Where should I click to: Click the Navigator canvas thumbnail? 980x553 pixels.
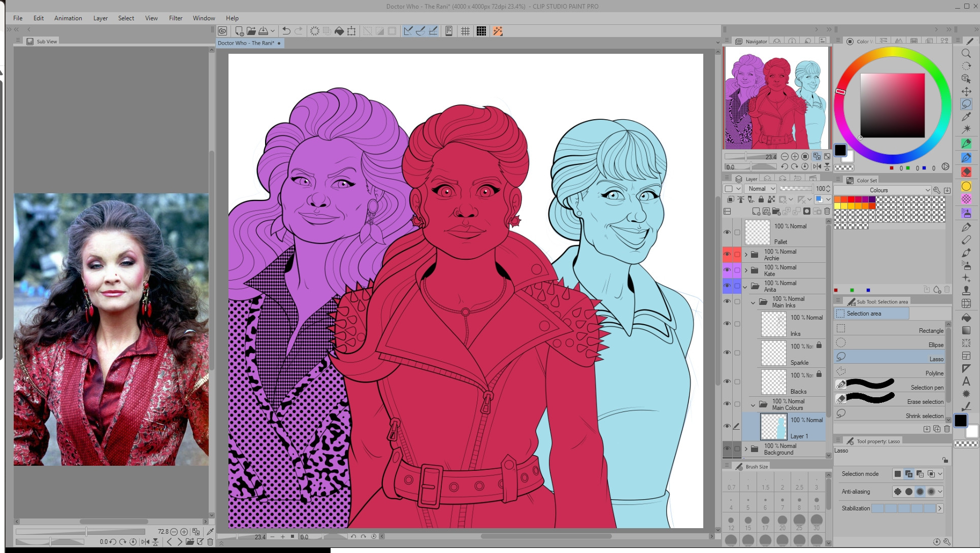tap(777, 98)
